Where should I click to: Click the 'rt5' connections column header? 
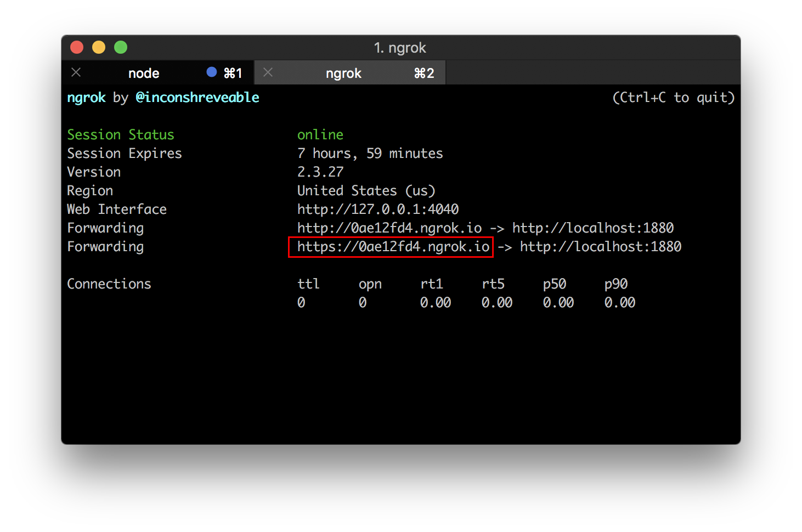click(493, 284)
